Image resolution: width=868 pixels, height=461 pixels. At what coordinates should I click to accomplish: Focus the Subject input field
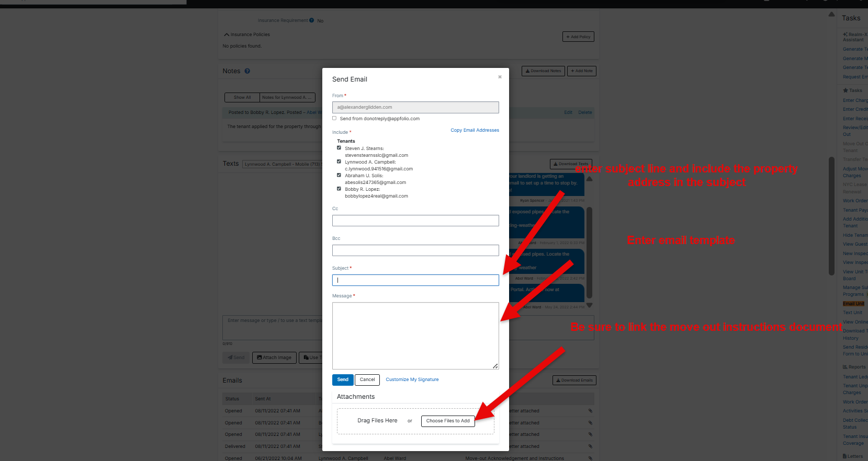[x=415, y=280]
